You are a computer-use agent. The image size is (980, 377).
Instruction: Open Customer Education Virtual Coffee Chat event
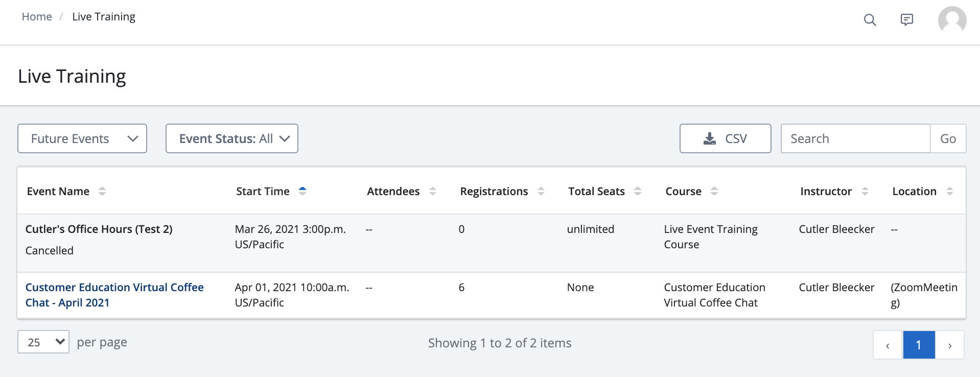(x=114, y=295)
